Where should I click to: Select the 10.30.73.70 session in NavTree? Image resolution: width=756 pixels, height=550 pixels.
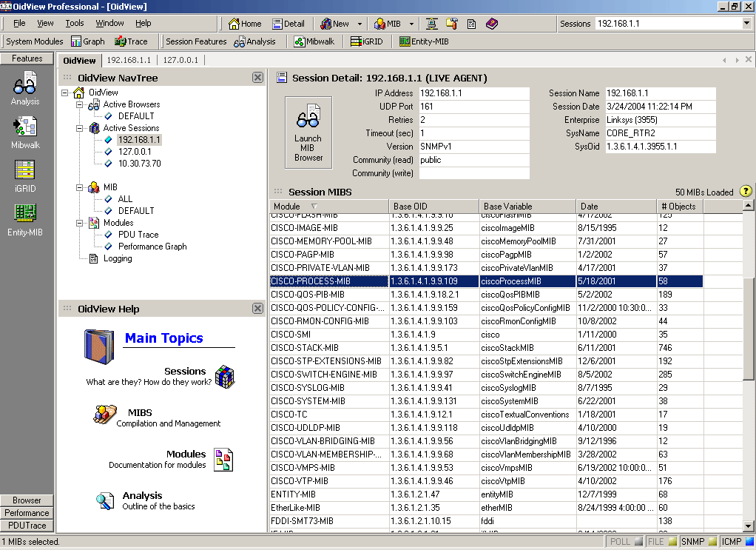139,164
